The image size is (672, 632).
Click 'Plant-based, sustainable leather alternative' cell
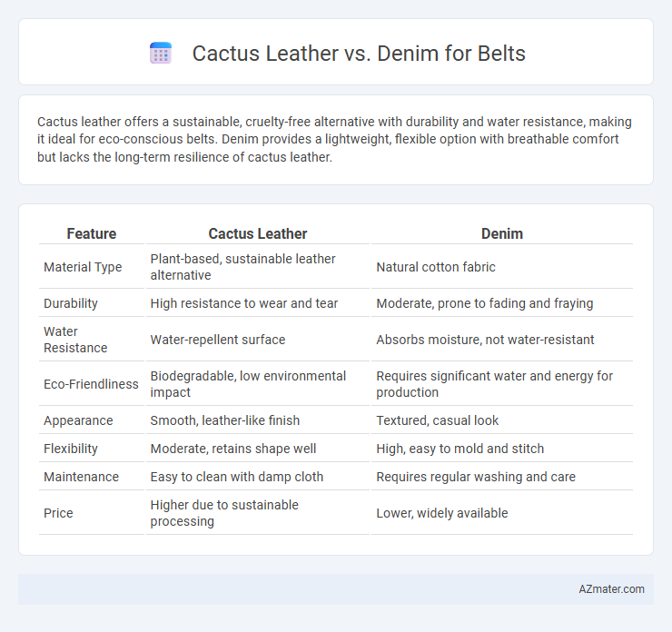258,267
